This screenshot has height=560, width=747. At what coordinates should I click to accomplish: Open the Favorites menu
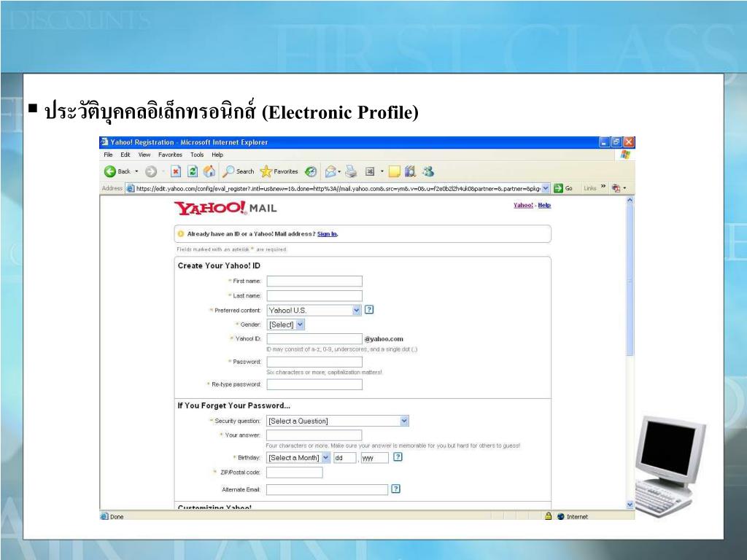170,155
